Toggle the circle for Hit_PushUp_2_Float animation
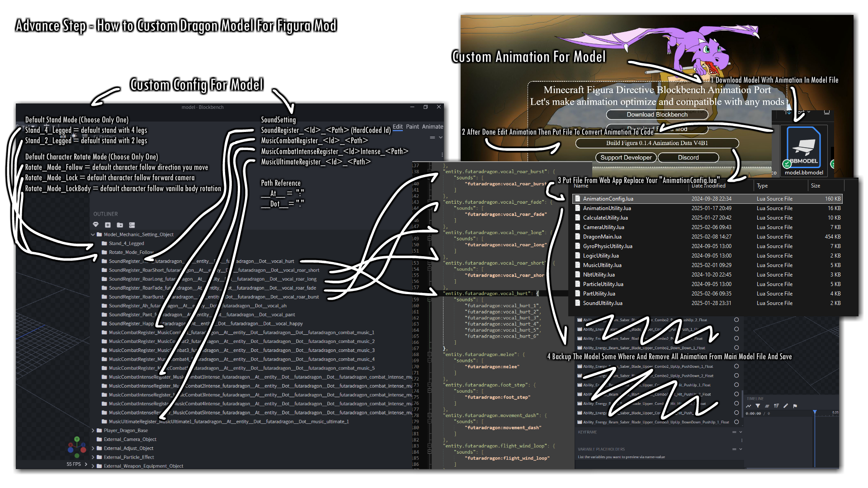Image resolution: width=868 pixels, height=488 pixels. click(736, 394)
